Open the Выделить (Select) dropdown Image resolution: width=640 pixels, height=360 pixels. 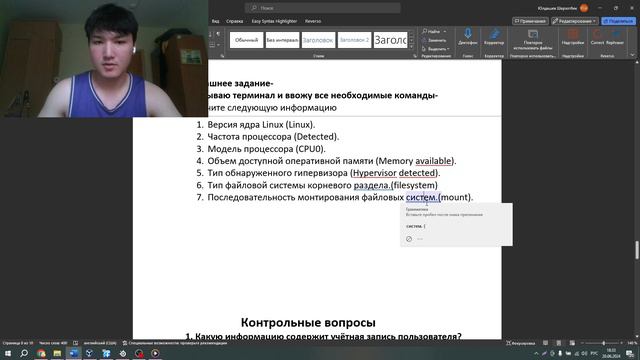coord(436,49)
